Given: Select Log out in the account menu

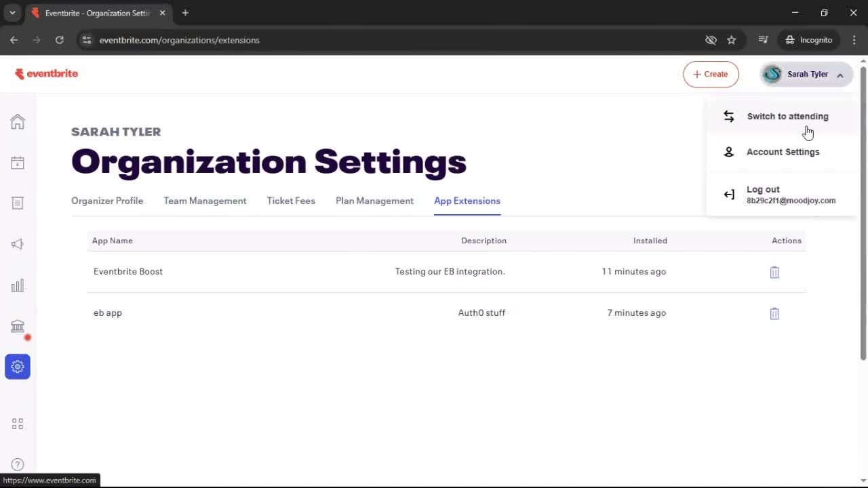Looking at the screenshot, I should pos(781,195).
